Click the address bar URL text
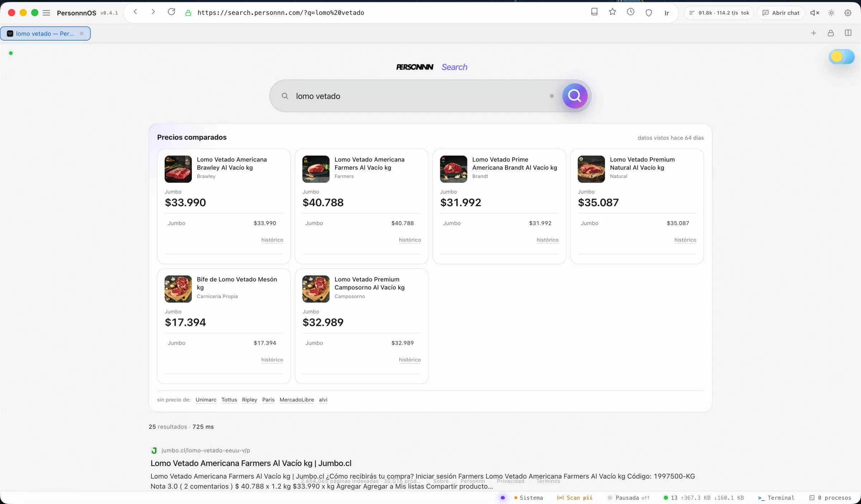 pos(281,13)
